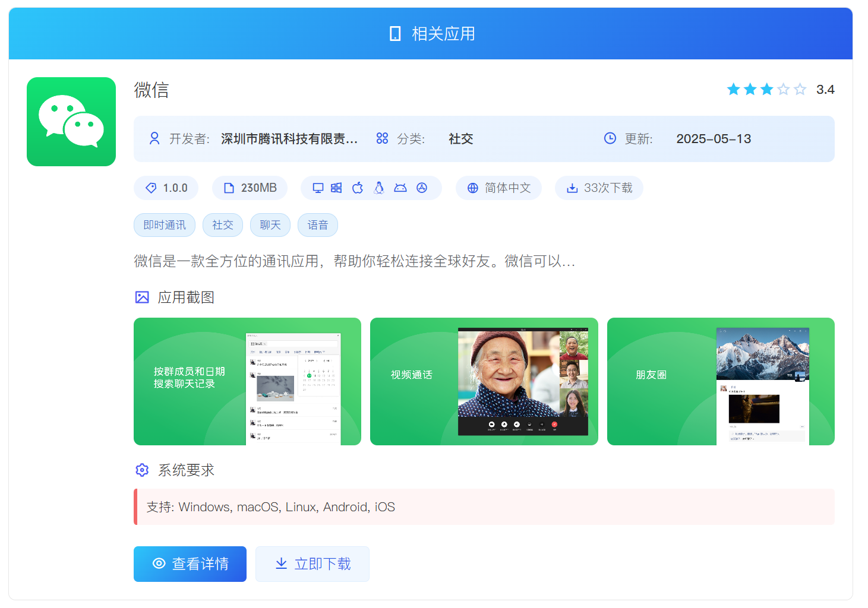Viewport: 868px width, 608px height.
Task: Click the 应用截图 section heading
Action: 186,297
